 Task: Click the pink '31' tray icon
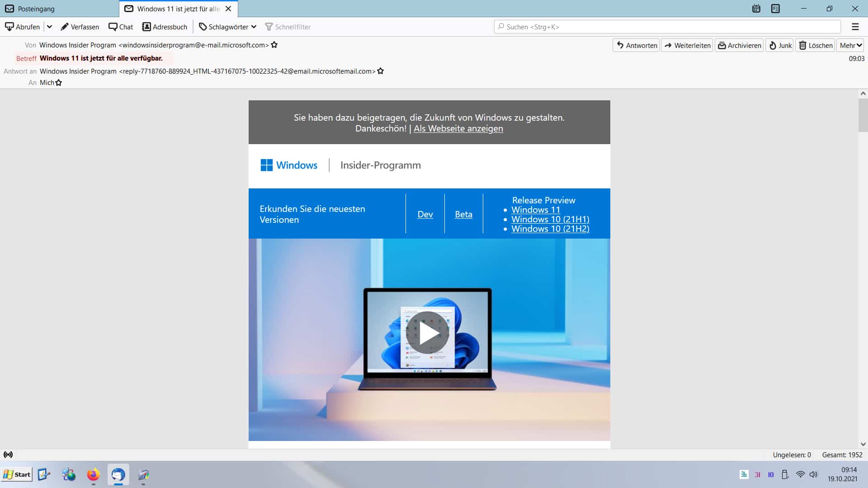(x=757, y=474)
